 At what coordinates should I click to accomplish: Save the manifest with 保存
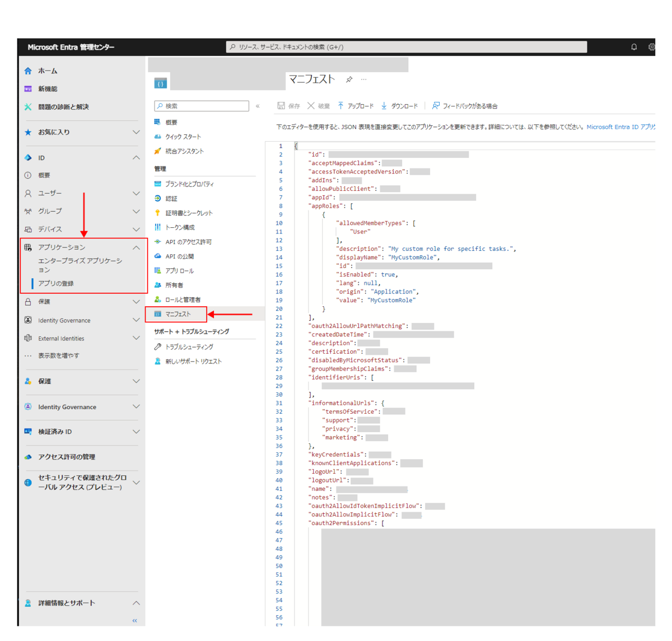pos(288,105)
